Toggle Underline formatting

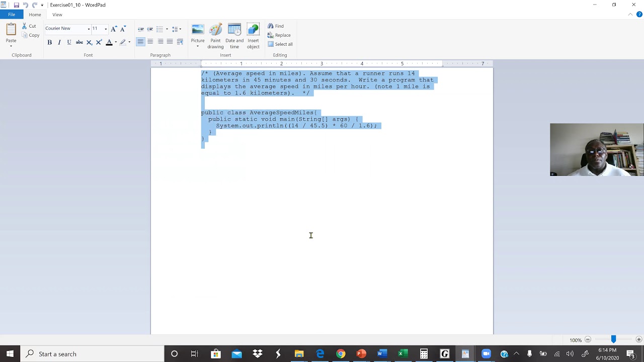[x=69, y=42]
